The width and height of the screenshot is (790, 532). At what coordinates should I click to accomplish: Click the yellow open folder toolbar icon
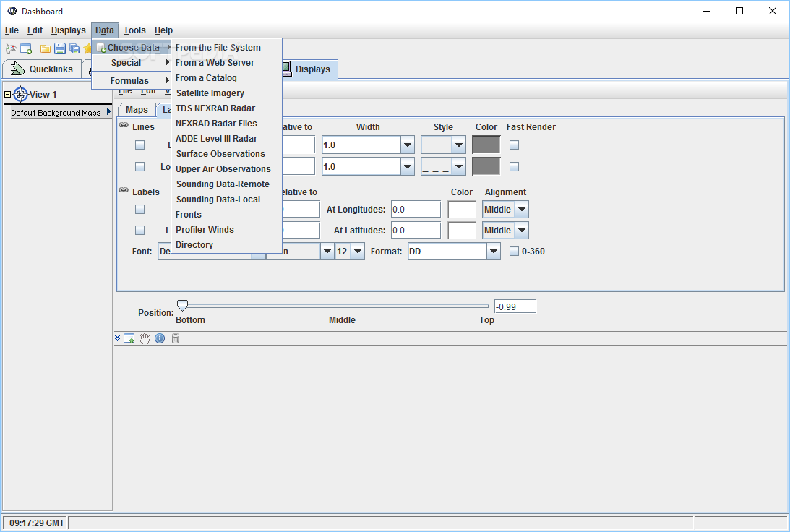pyautogui.click(x=46, y=49)
